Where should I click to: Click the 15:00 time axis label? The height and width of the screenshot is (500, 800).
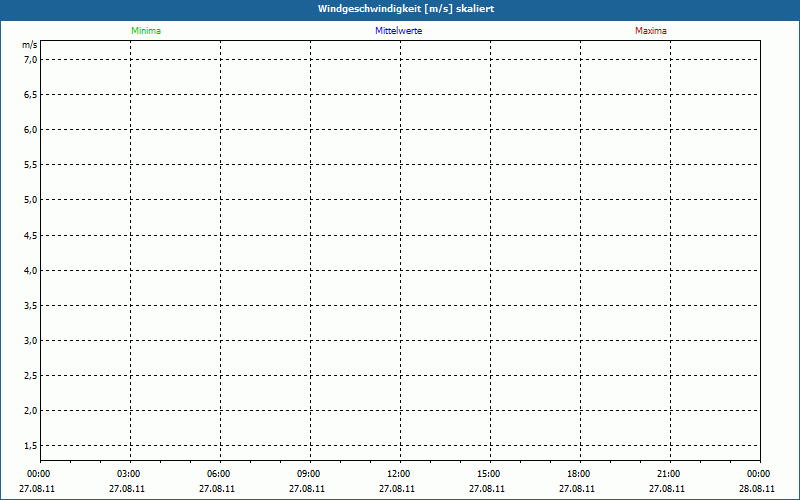(488, 474)
